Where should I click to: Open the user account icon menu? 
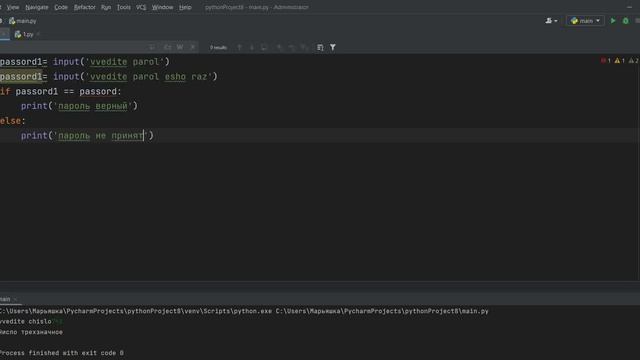pyautogui.click(x=551, y=21)
